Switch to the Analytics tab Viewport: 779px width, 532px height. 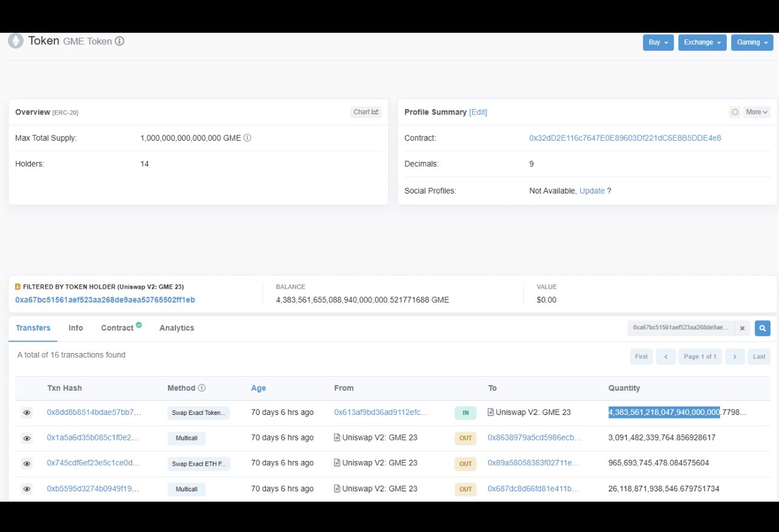[177, 328]
